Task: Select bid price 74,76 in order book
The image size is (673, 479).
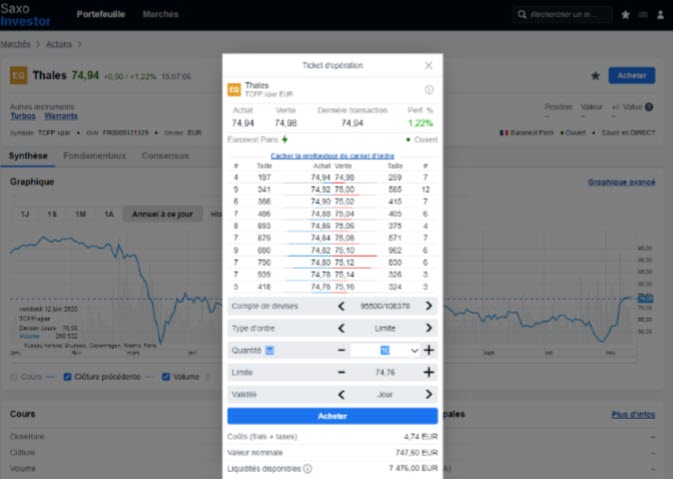Action: (321, 287)
